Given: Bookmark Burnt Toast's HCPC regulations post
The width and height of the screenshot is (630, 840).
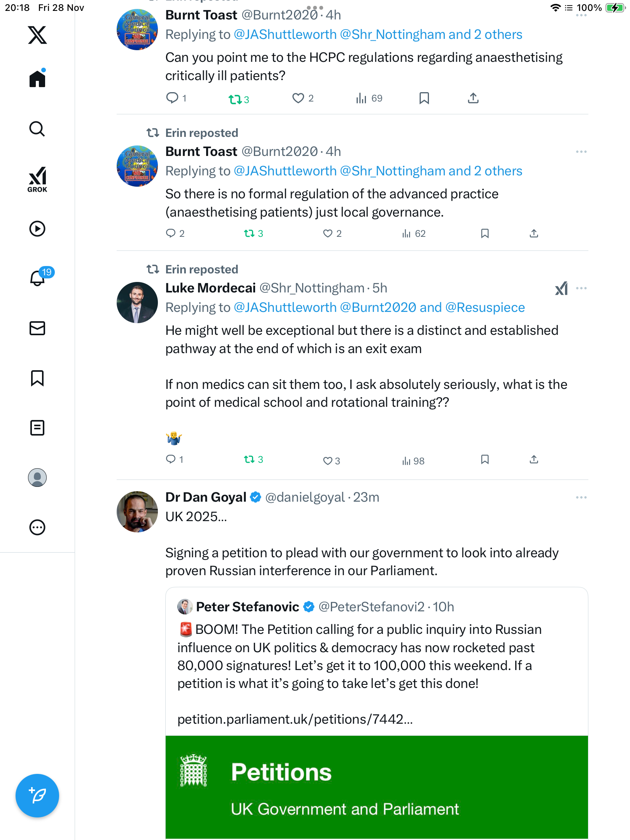Looking at the screenshot, I should pos(424,98).
